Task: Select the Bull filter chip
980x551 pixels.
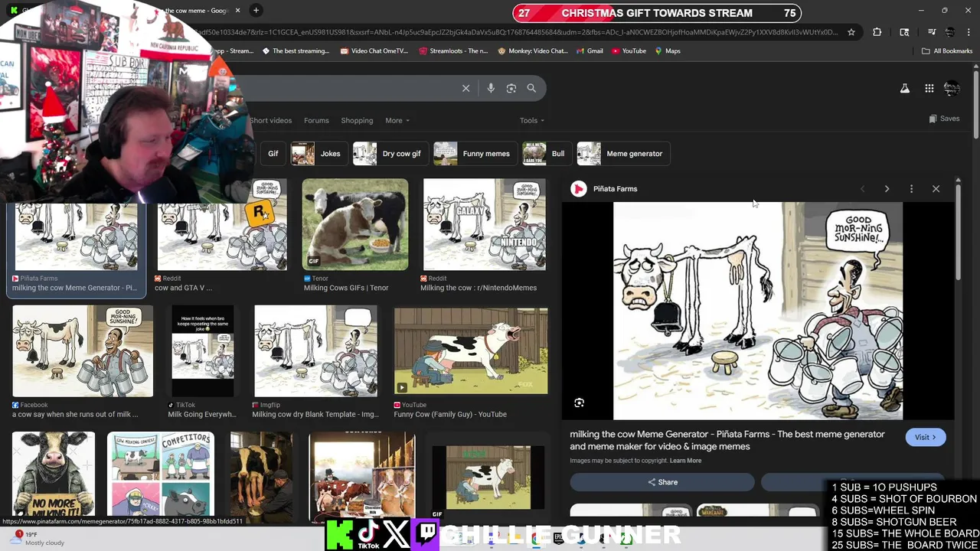Action: (x=546, y=154)
